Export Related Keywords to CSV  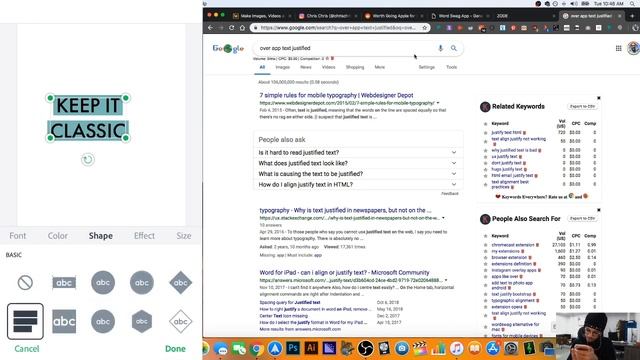(582, 107)
